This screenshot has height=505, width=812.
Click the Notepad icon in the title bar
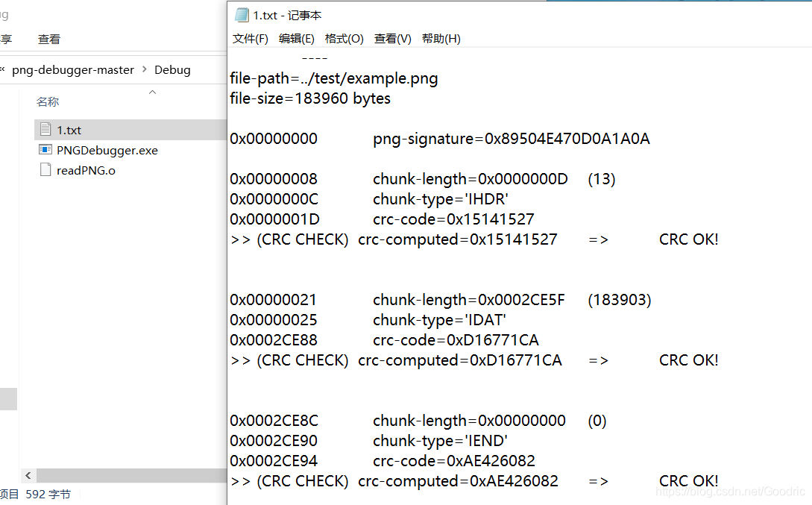click(242, 15)
